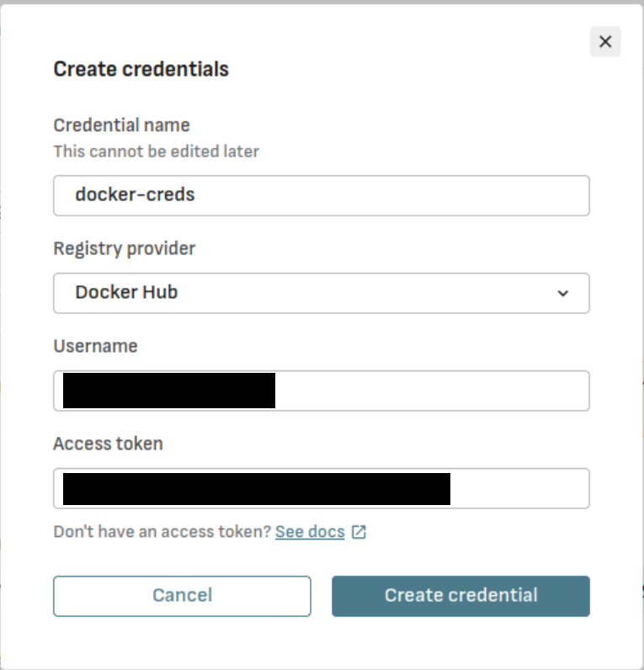Click the Registry provider dropdown chevron arrow
Viewport: 644px width, 670px height.
563,293
